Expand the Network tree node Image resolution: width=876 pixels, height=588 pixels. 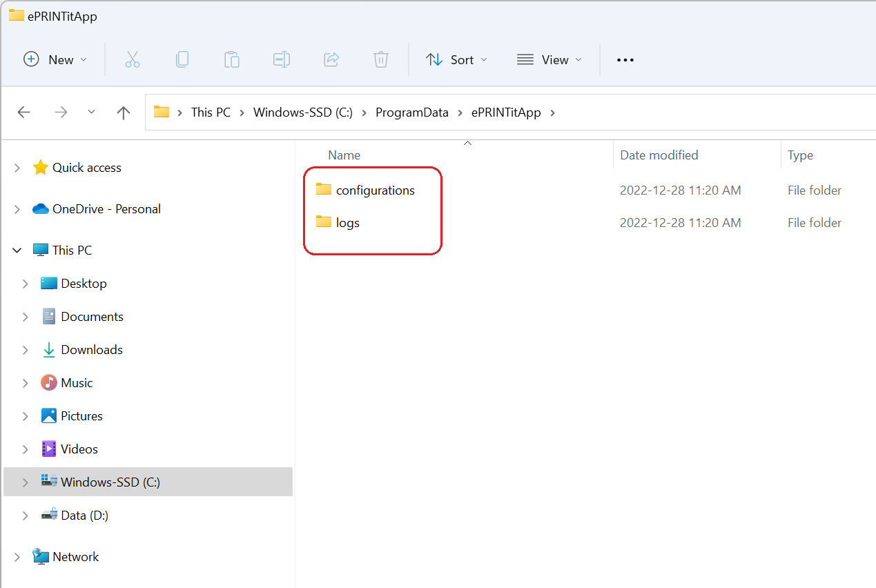(x=17, y=557)
